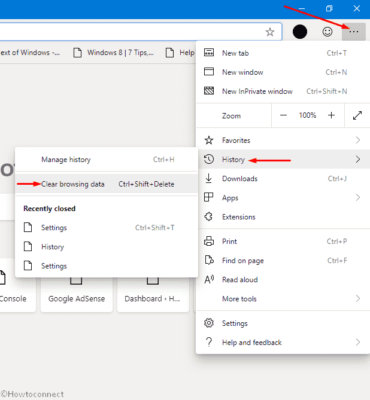Open the Help bookmark in favorites bar
The width and height of the screenshot is (370, 400).
click(180, 52)
